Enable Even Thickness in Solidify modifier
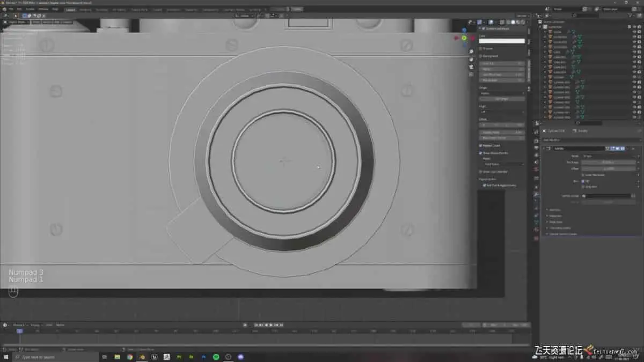Viewport: 644px width, 362px height. click(583, 175)
